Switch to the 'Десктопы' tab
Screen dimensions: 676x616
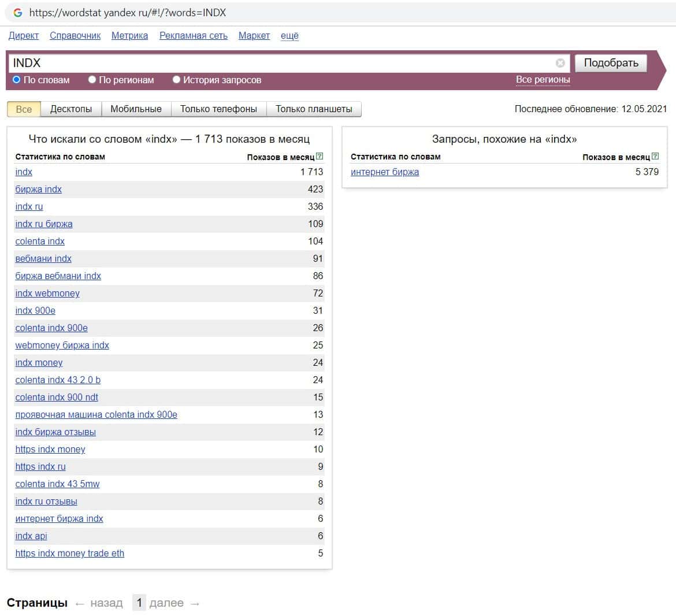(x=71, y=109)
